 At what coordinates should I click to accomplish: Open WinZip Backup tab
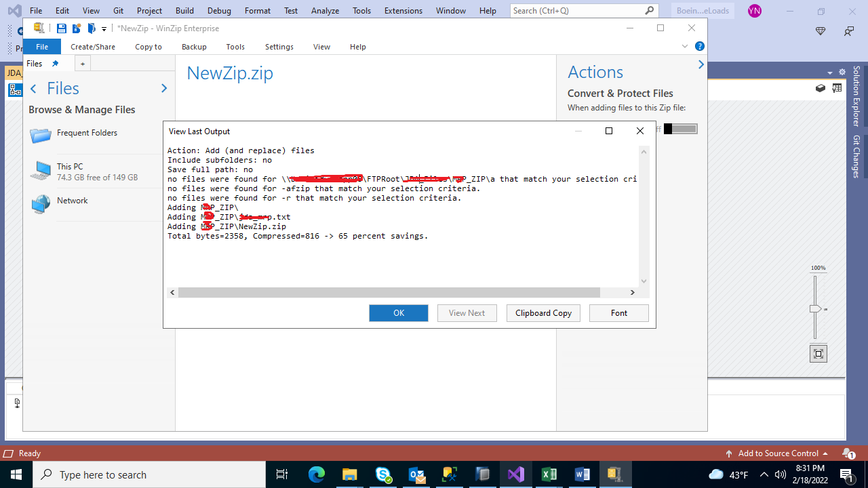point(194,47)
